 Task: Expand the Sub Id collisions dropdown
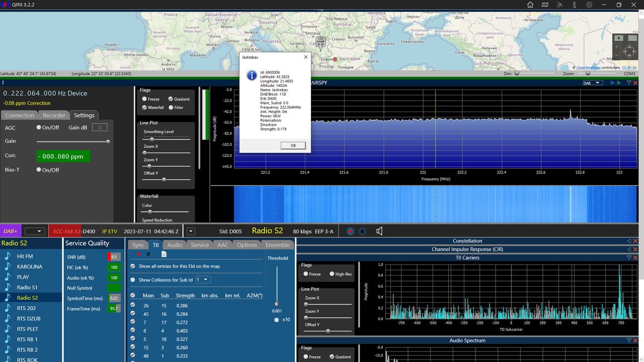click(x=203, y=280)
